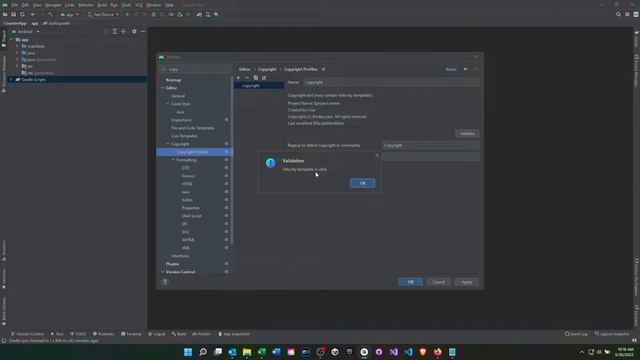The height and width of the screenshot is (360, 640).
Task: Open the Profiler tool window tab
Action: click(x=201, y=334)
